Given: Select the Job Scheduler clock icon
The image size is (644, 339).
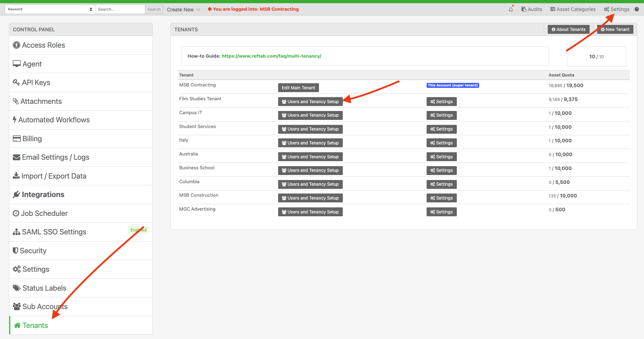Looking at the screenshot, I should [16, 213].
